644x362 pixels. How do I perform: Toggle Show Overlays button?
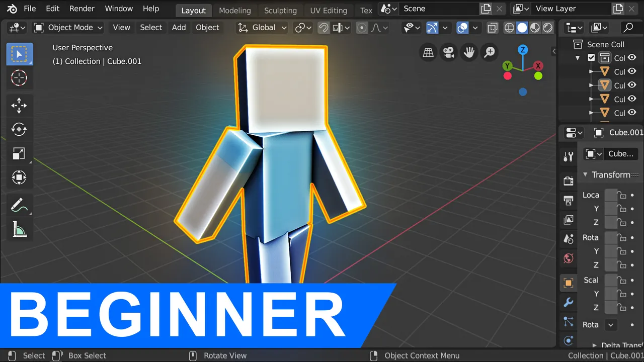click(463, 28)
